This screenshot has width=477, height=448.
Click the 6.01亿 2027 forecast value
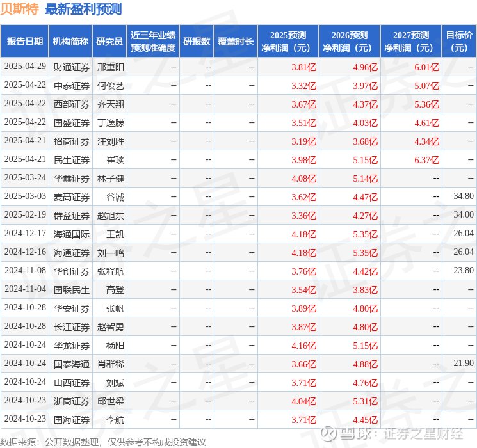coord(426,67)
